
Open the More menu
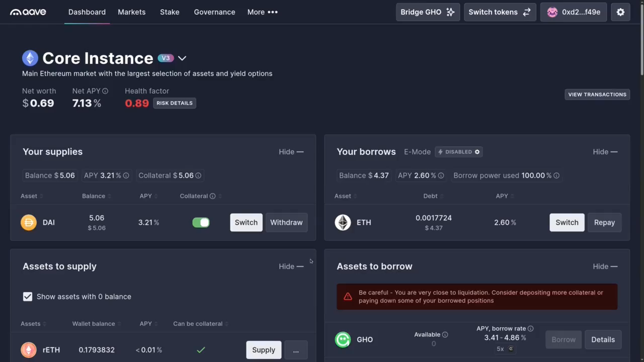pyautogui.click(x=262, y=12)
